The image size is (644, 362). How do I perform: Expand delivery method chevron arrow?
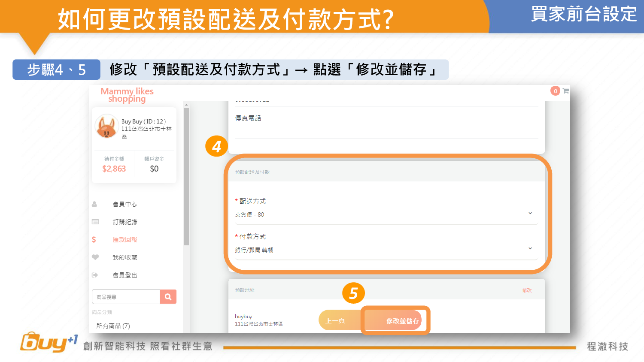[530, 214]
